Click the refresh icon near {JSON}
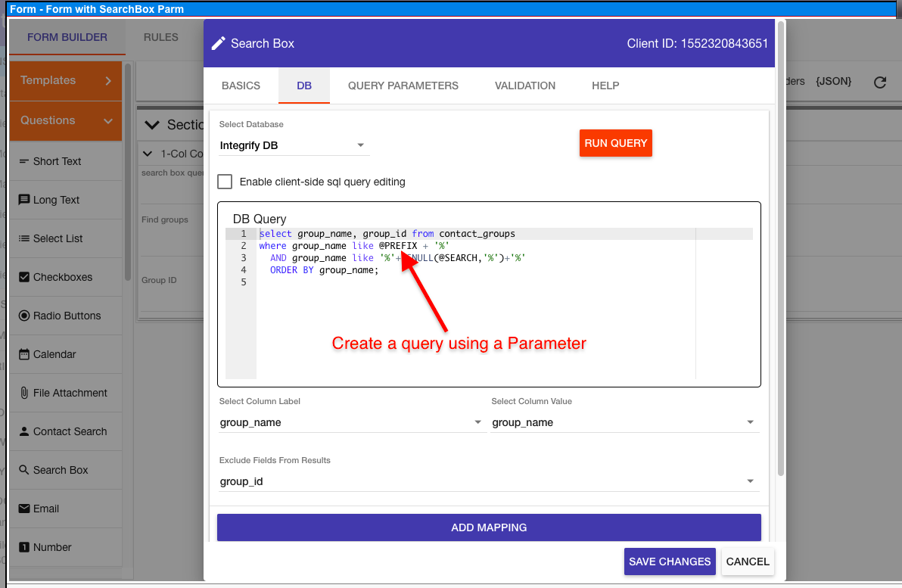Viewport: 902px width, 588px height. pos(879,81)
